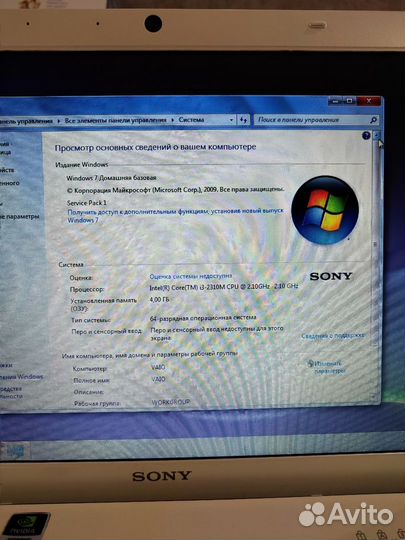Click heading 'Просмотр основных сведений о вашем компьютере'

[155, 147]
